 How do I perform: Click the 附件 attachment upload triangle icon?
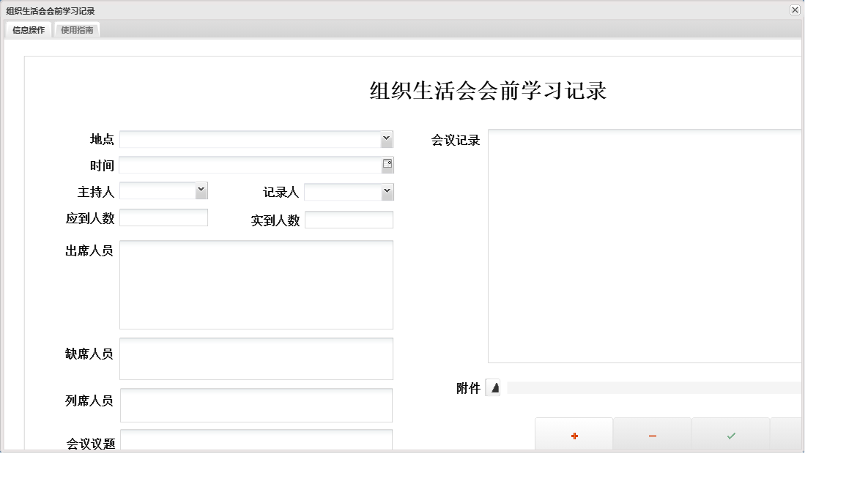click(x=493, y=388)
